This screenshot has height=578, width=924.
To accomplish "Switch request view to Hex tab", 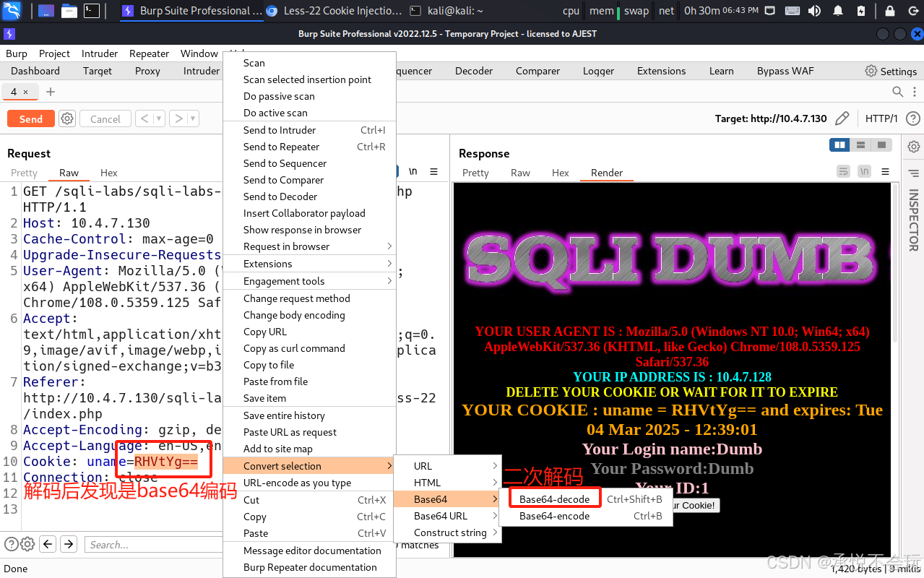I will [x=109, y=173].
